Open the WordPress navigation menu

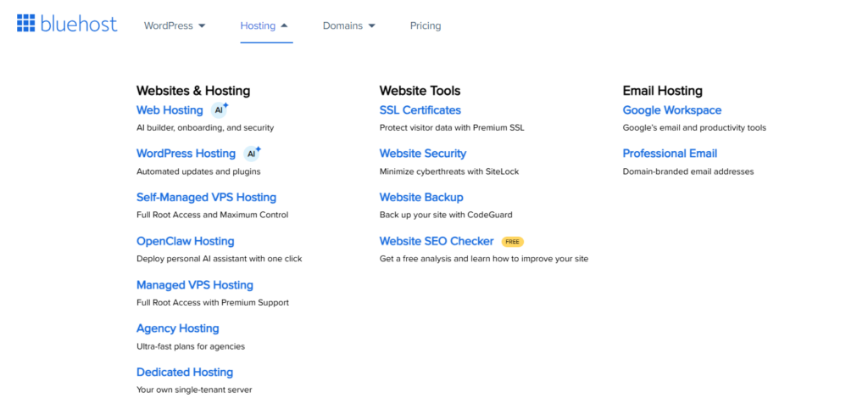tap(175, 26)
